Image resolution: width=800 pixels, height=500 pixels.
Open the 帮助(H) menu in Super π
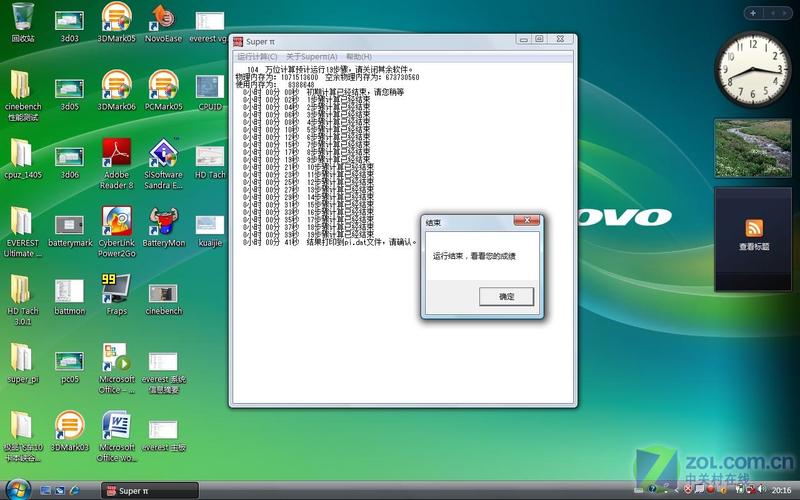[x=359, y=57]
